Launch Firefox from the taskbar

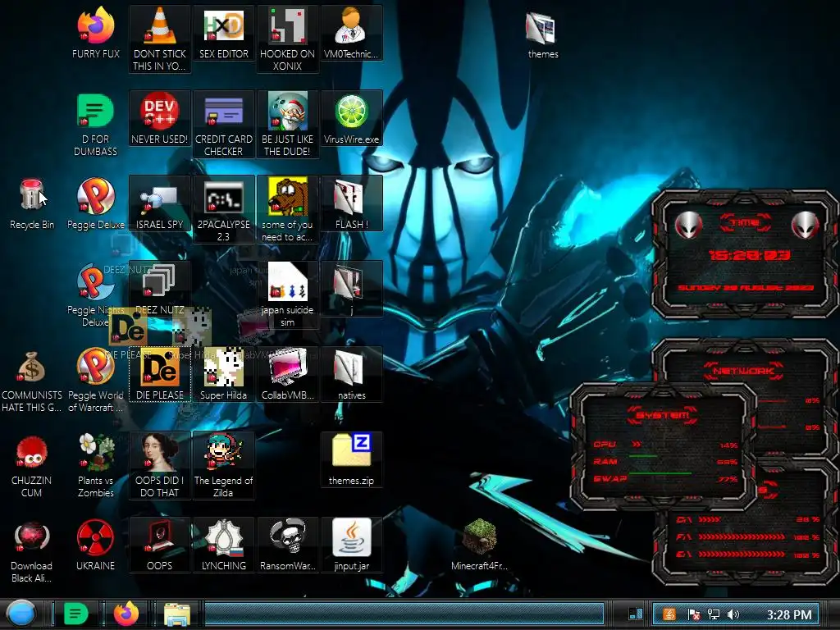click(126, 614)
